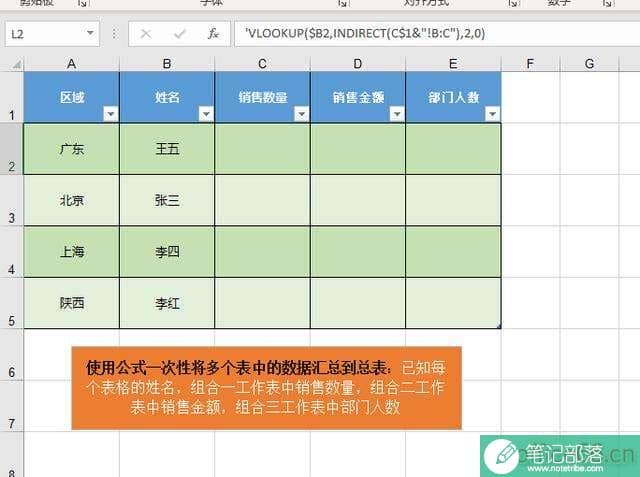The width and height of the screenshot is (640, 477).
Task: Click the Select All corner triangle
Action: (17, 64)
